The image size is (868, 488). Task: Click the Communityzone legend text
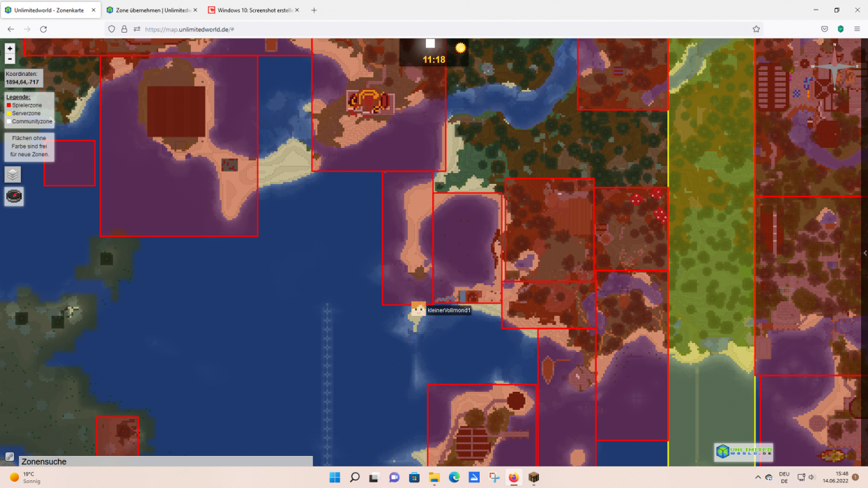(32, 121)
